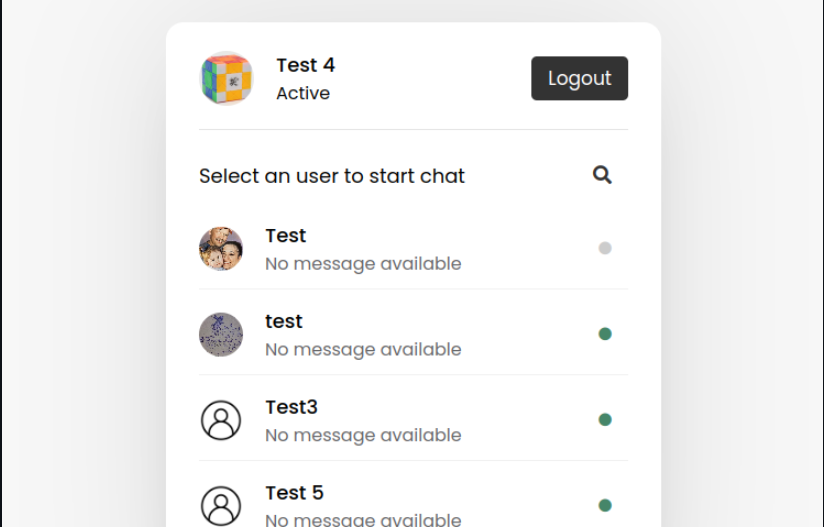Click the Logout button
Screen dimensions: 824x527
click(579, 78)
